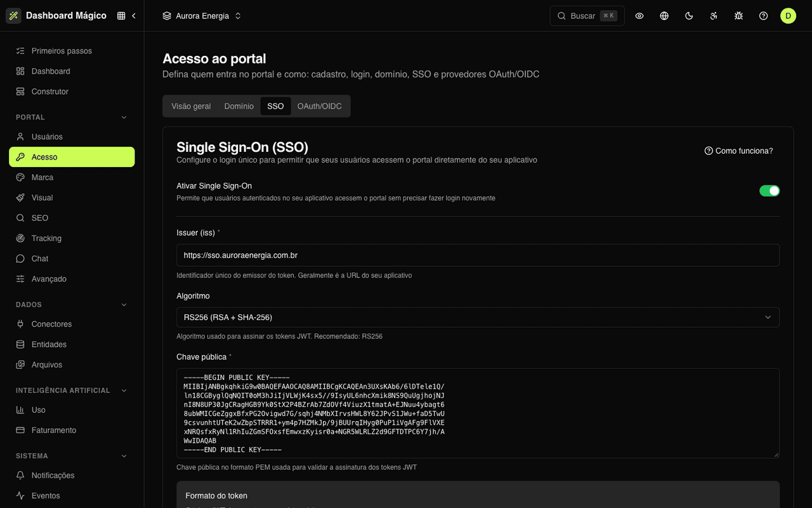This screenshot has height=508, width=812.
Task: Open Conectores in the sidebar
Action: (x=72, y=324)
